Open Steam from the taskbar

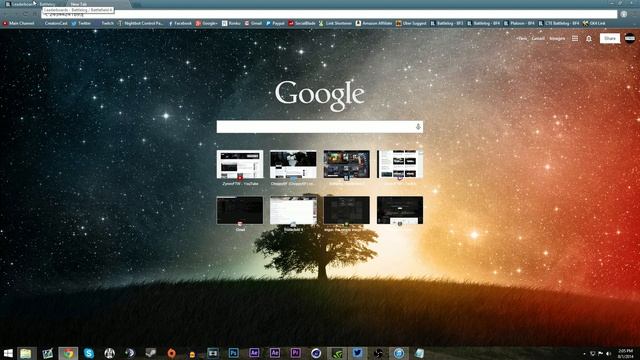click(x=151, y=353)
